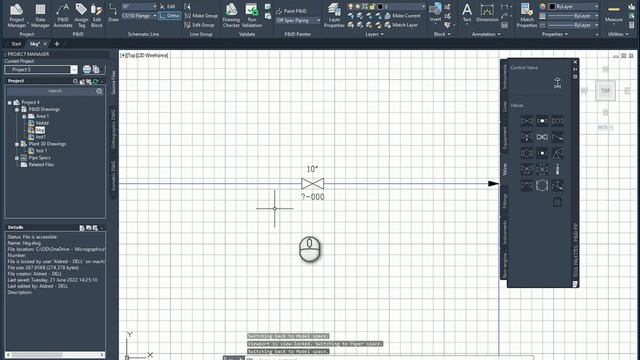The width and height of the screenshot is (640, 360).
Task: Click the publish icon beside Current Project
Action: 87,69
